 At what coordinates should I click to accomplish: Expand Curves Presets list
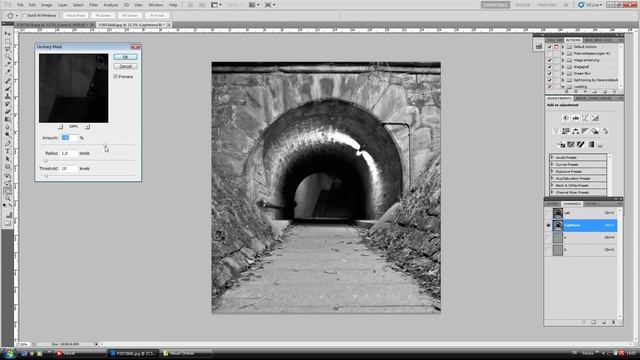coord(552,164)
